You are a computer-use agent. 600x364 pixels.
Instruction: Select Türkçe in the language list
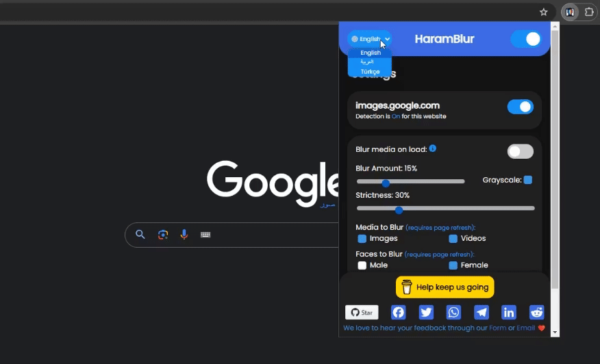coord(370,71)
